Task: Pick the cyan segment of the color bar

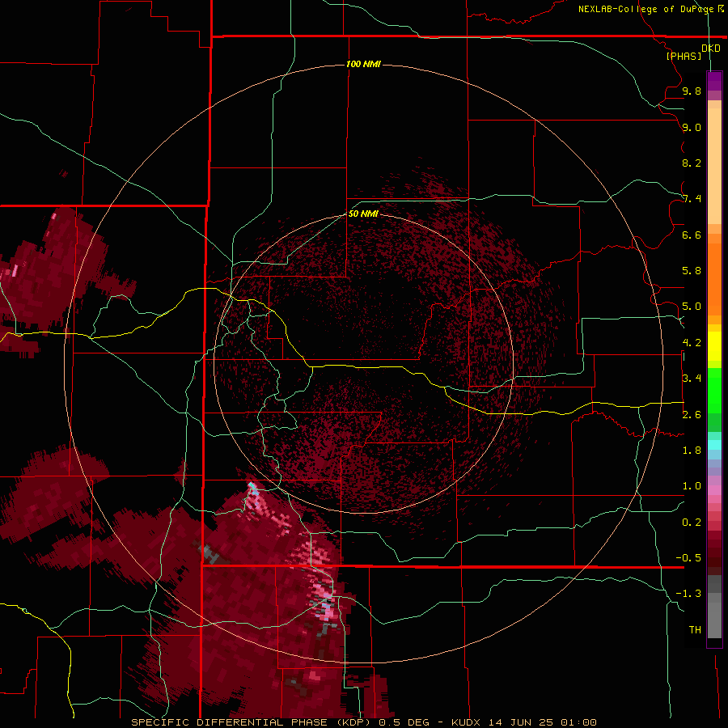Action: click(714, 445)
